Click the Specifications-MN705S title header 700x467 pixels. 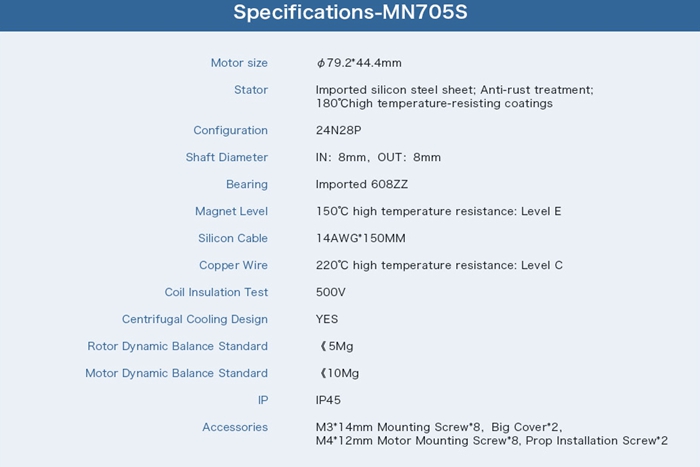(x=350, y=14)
